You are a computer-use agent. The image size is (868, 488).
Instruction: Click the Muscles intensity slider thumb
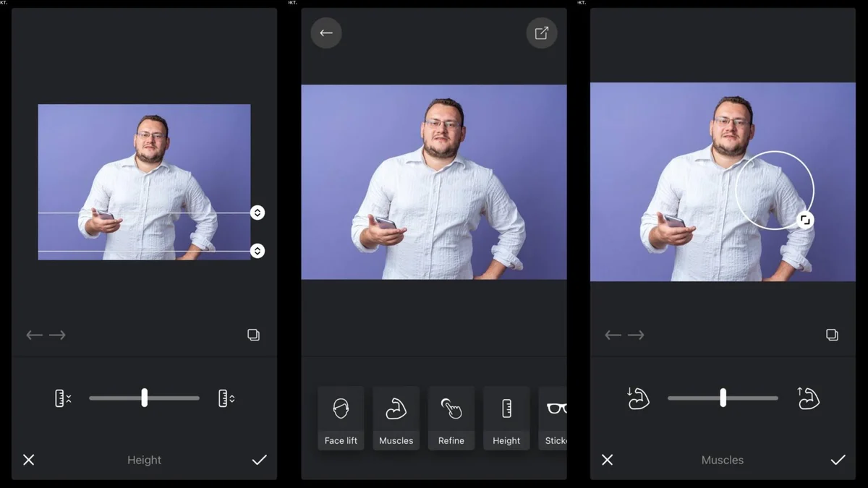pyautogui.click(x=723, y=398)
